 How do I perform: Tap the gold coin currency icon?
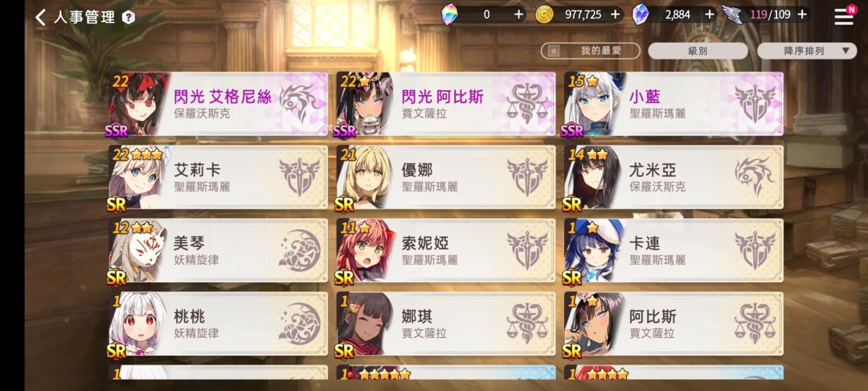545,14
